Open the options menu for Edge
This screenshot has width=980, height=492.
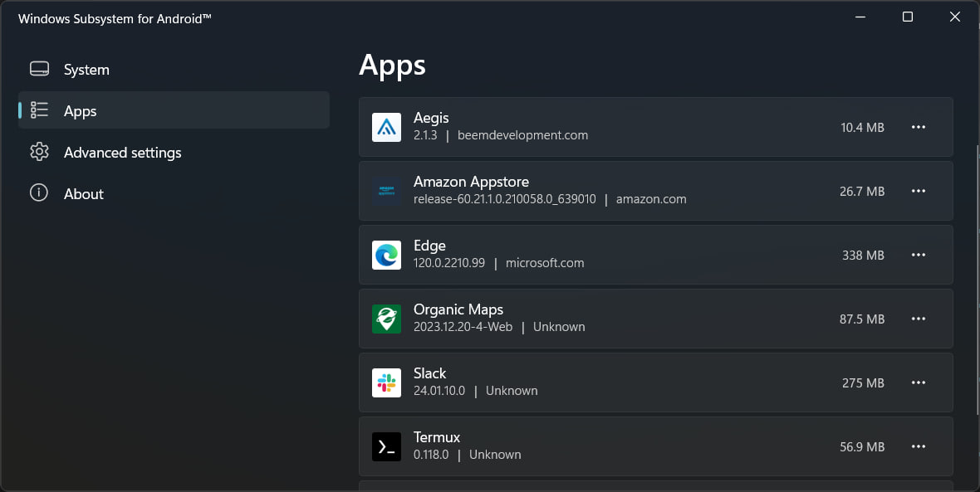[x=919, y=255]
